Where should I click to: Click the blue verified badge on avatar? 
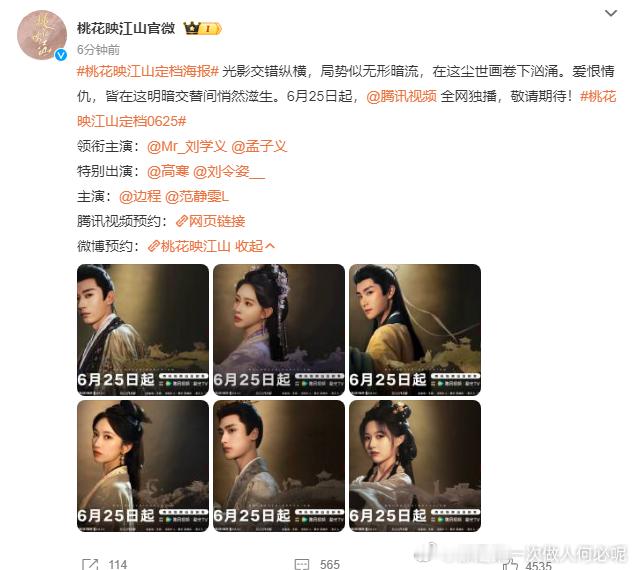tap(61, 55)
